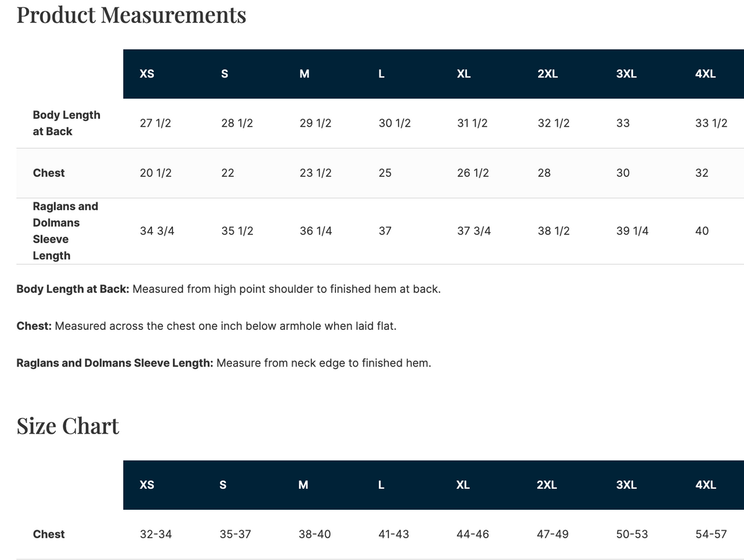Click the Chest row label in Size Chart
Screen dimensions: 744x560
[x=48, y=534]
